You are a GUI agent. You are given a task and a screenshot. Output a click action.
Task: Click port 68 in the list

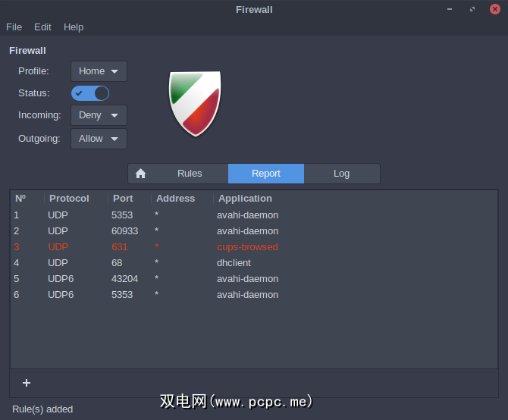tap(117, 263)
